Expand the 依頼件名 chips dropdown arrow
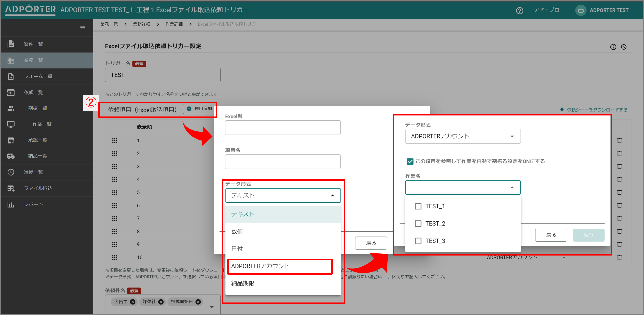This screenshot has height=315, width=644. pyautogui.click(x=212, y=307)
